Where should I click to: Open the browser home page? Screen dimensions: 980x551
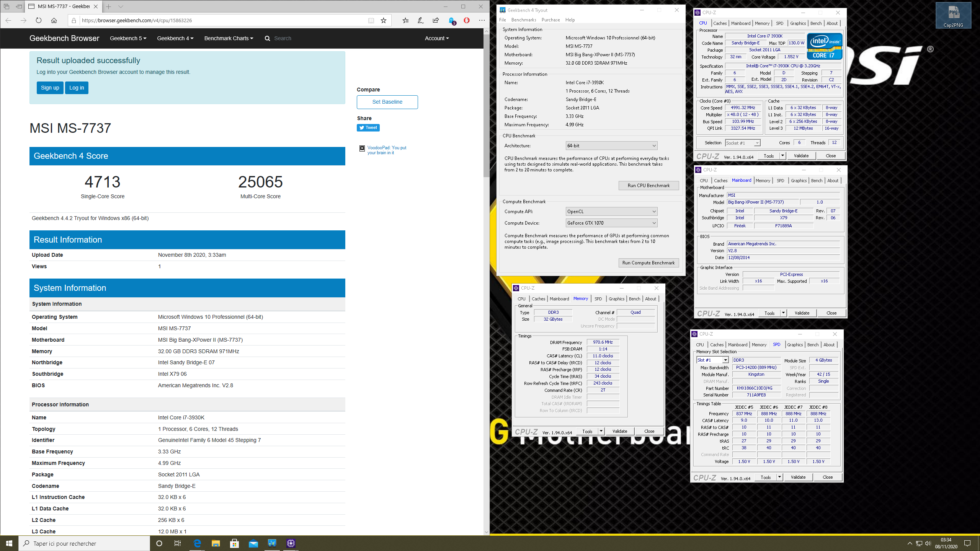(x=54, y=20)
